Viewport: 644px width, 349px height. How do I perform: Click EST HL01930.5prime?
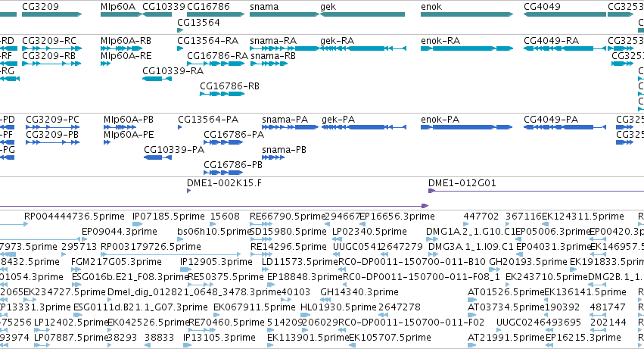tap(338, 307)
